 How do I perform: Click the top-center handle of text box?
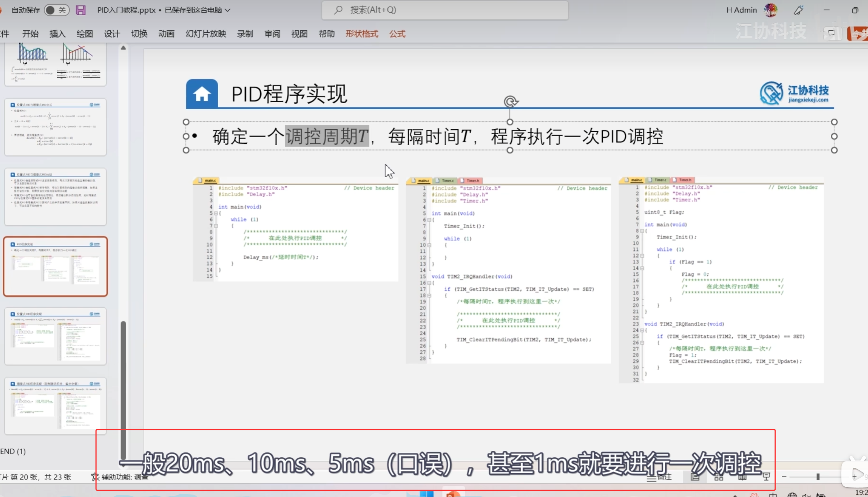tap(510, 122)
